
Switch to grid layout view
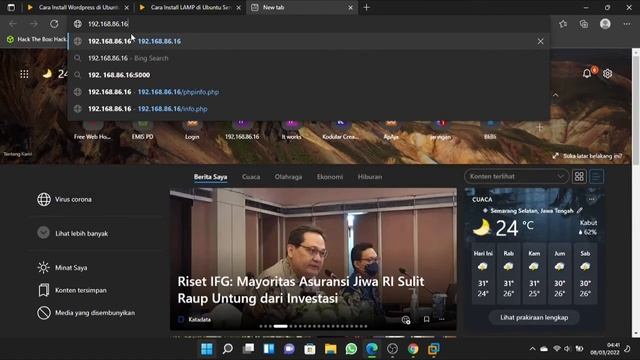[x=579, y=176]
